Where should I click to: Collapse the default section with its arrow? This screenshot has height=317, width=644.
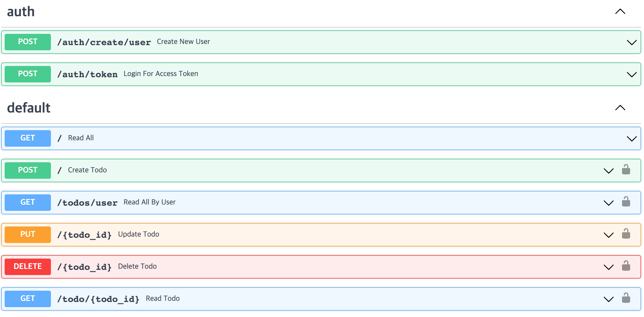620,108
